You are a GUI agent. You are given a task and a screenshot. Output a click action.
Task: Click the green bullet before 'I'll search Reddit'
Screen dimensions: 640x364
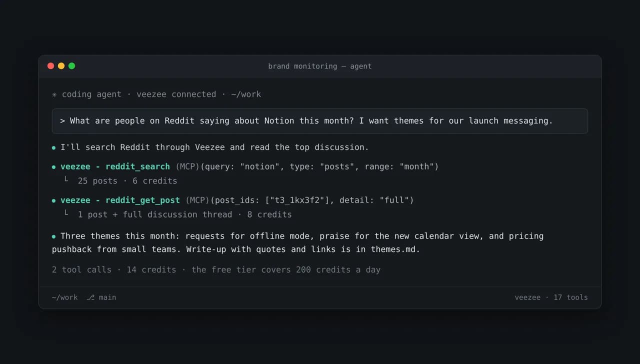point(54,147)
